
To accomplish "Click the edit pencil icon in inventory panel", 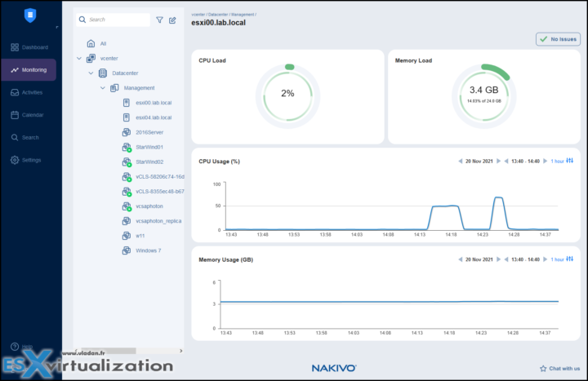I will (x=172, y=20).
